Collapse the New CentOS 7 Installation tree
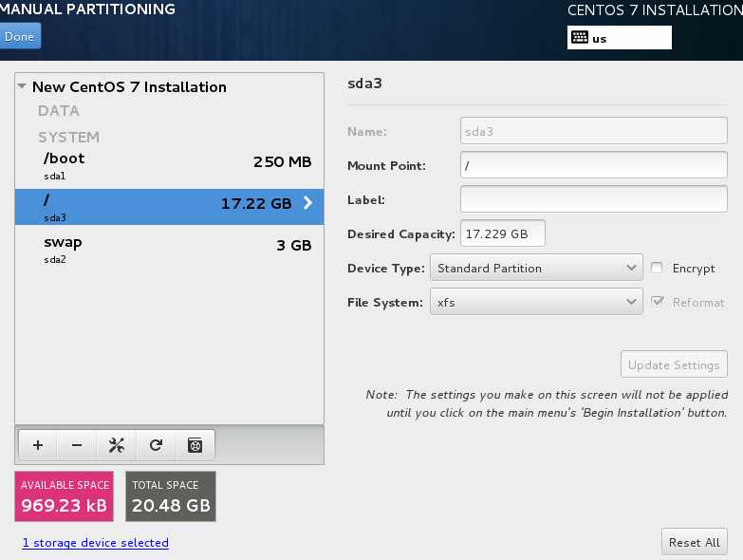Image resolution: width=743 pixels, height=560 pixels. click(22, 86)
